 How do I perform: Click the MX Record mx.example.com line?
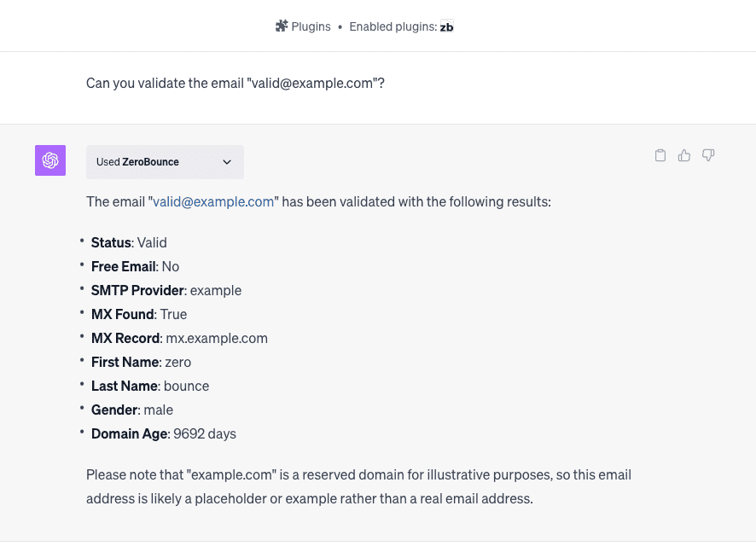179,338
